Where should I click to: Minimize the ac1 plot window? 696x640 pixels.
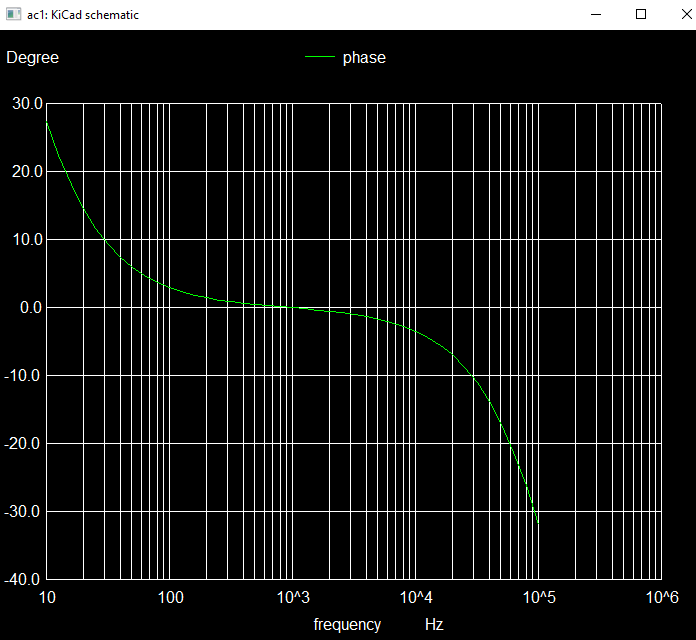[x=596, y=14]
